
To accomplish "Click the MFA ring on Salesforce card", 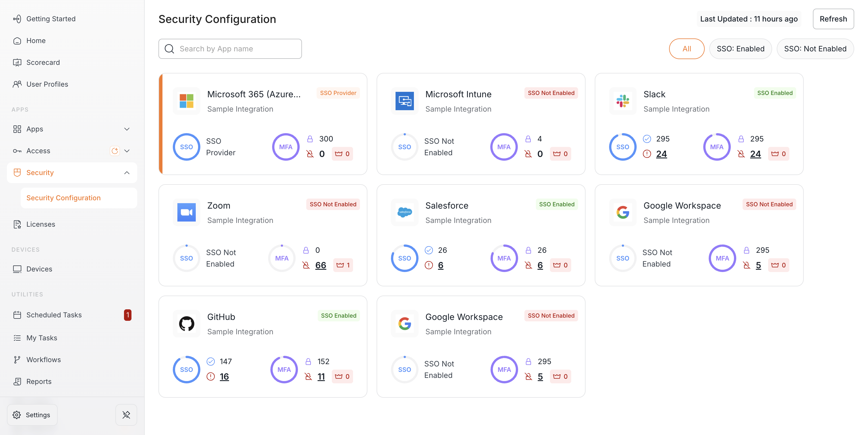I will tap(504, 258).
